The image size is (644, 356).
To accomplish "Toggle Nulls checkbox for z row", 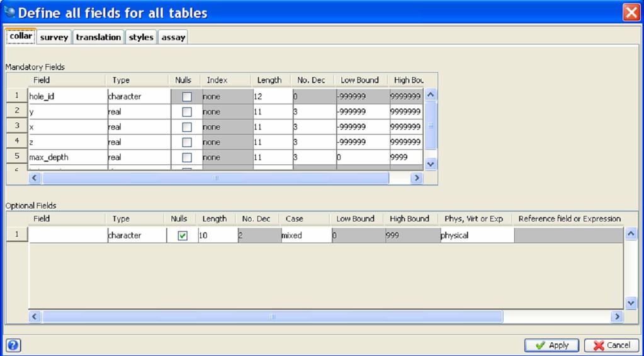I will (x=187, y=142).
